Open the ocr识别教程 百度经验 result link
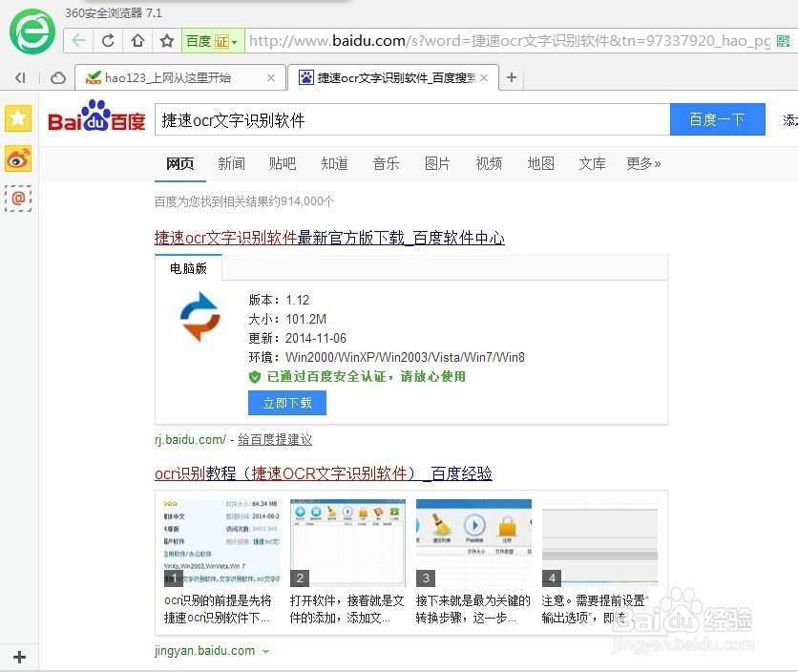 (x=324, y=473)
